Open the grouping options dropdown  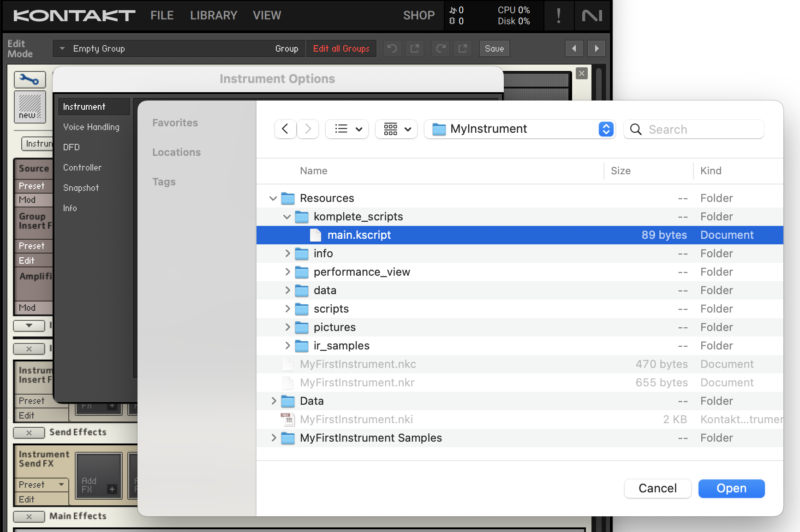(x=397, y=129)
